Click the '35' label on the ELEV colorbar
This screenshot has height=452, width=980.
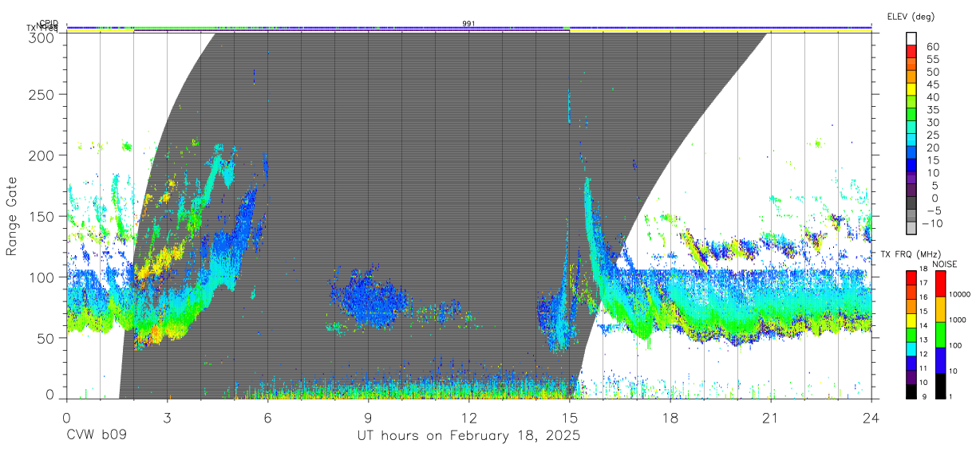[x=933, y=110]
